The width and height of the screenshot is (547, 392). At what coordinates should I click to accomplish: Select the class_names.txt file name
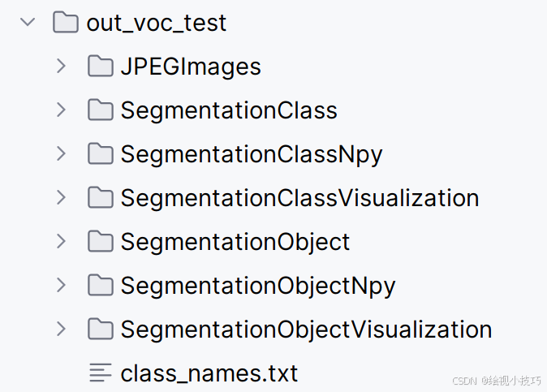tap(209, 373)
